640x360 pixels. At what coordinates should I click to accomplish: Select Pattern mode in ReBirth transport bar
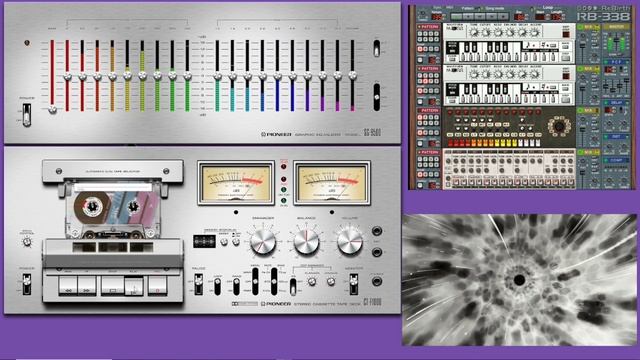pos(468,8)
